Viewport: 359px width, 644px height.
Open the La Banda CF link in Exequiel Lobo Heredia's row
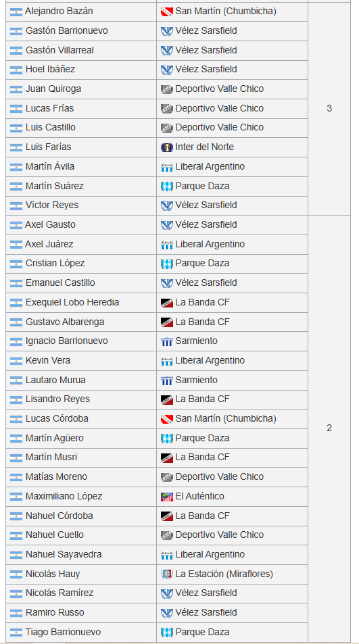pos(202,302)
